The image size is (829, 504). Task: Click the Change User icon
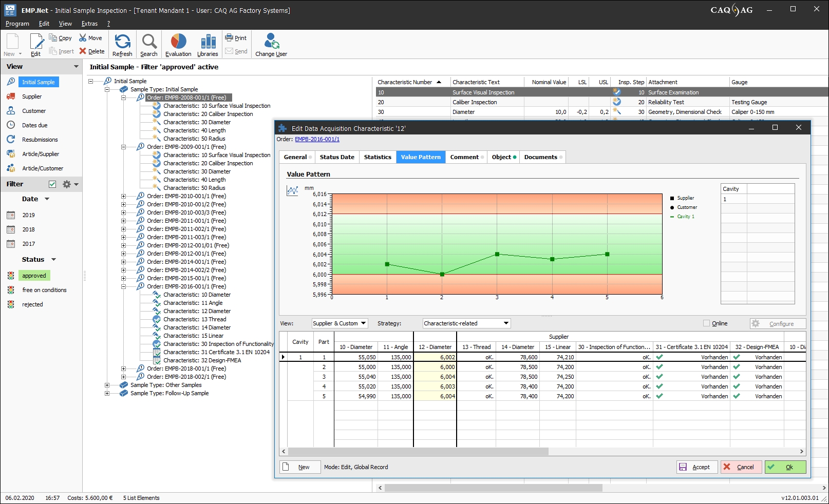pyautogui.click(x=271, y=45)
